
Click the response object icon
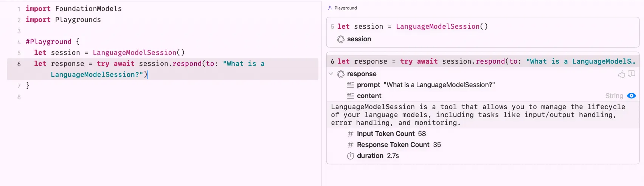[x=341, y=74]
